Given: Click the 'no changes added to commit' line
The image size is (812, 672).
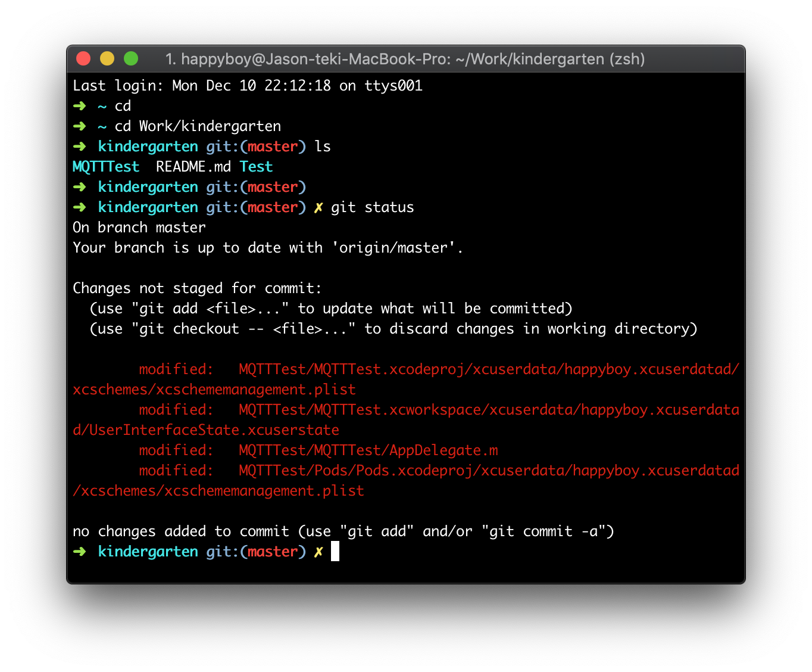Looking at the screenshot, I should 343,531.
